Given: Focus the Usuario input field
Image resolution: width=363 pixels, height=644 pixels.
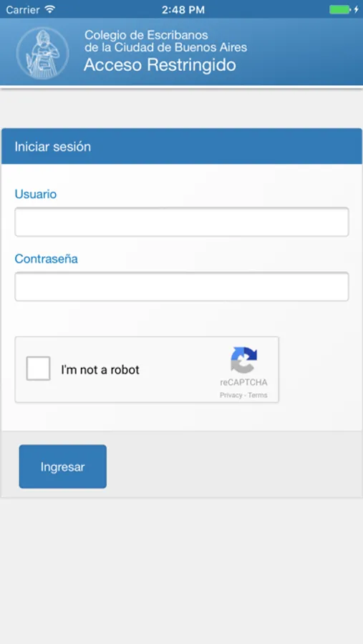Looking at the screenshot, I should [x=182, y=222].
